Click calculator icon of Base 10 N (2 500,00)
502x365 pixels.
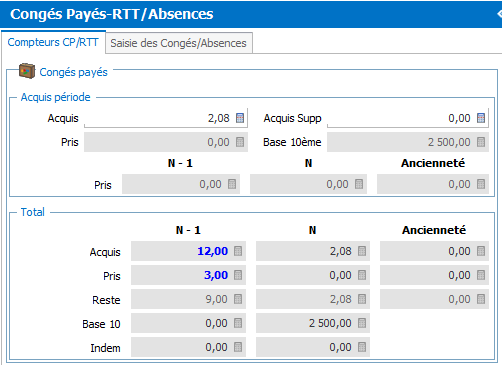tap(362, 323)
